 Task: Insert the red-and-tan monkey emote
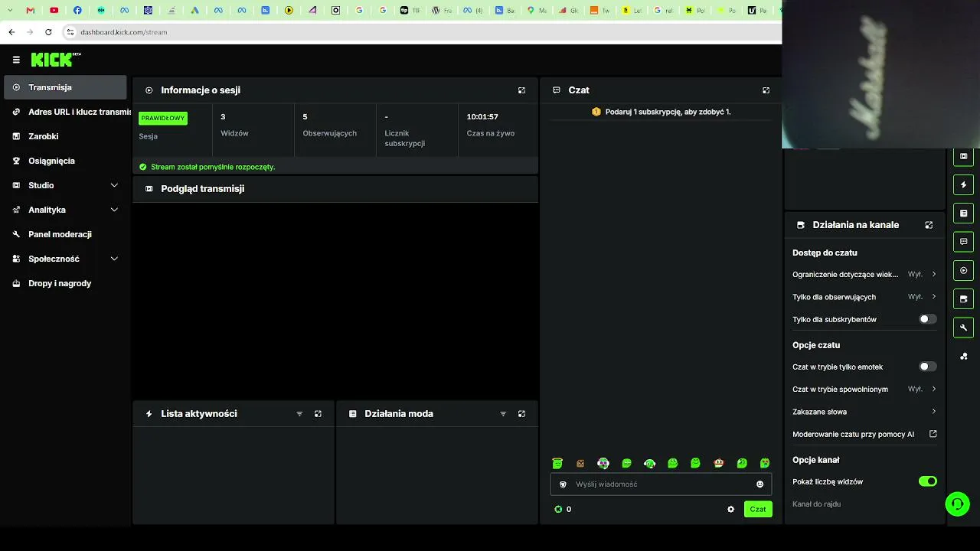coord(719,463)
